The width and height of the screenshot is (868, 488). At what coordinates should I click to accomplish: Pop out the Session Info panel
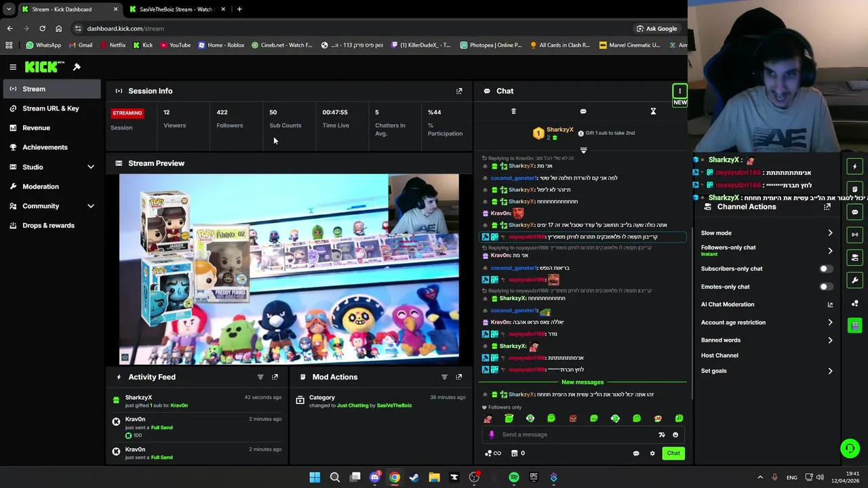click(x=459, y=91)
